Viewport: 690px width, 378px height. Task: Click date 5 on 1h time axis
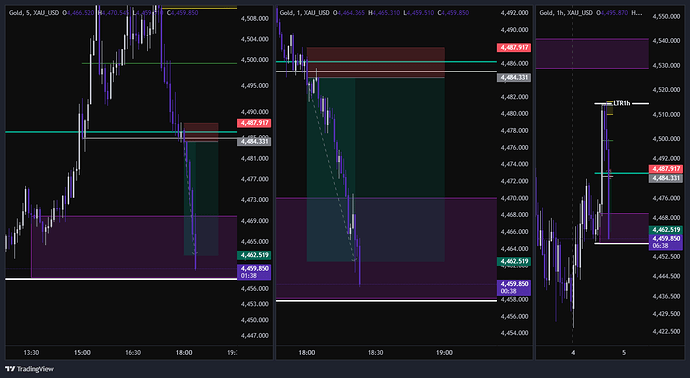pyautogui.click(x=624, y=352)
